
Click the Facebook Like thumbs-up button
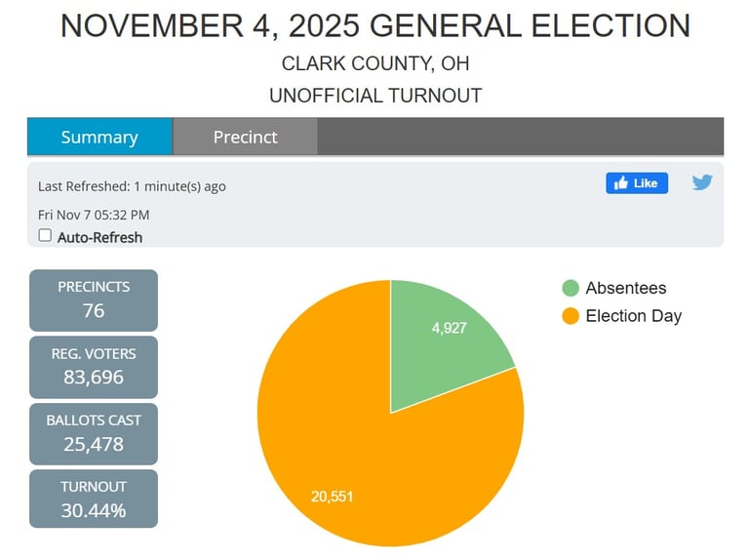click(637, 183)
